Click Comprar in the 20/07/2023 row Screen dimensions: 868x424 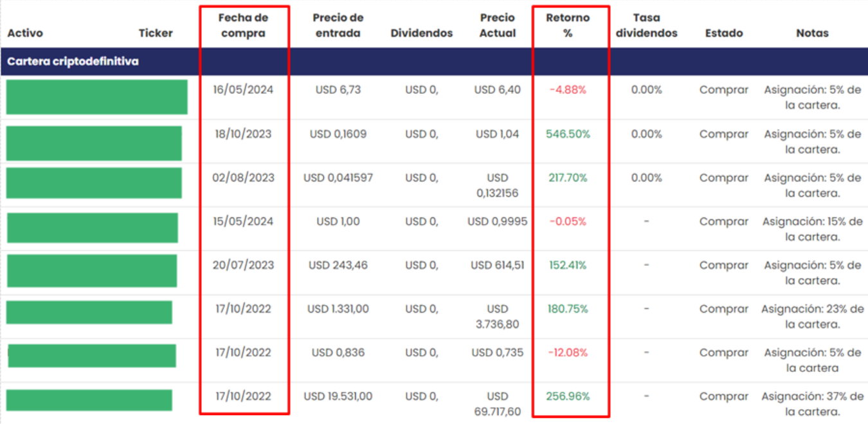(724, 265)
